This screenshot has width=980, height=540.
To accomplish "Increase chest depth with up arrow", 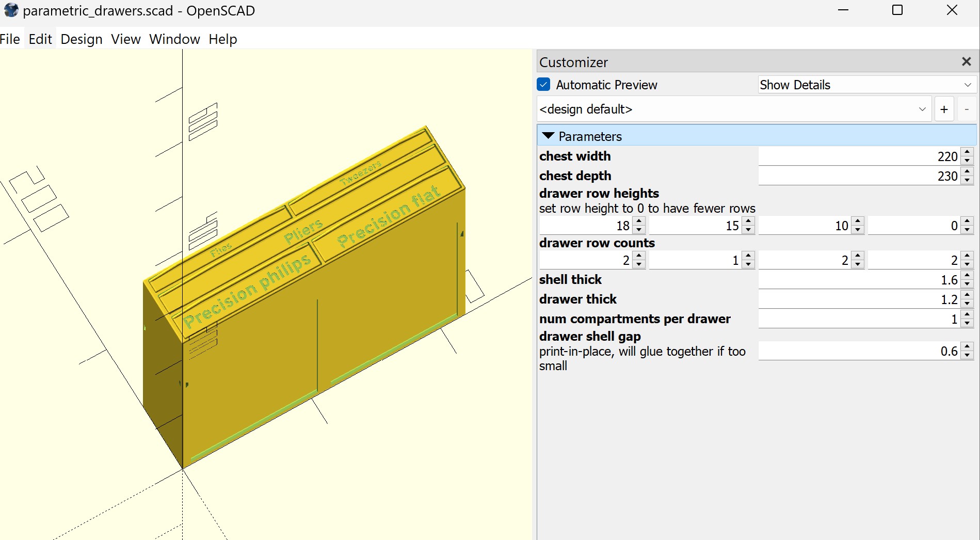I will [x=968, y=171].
